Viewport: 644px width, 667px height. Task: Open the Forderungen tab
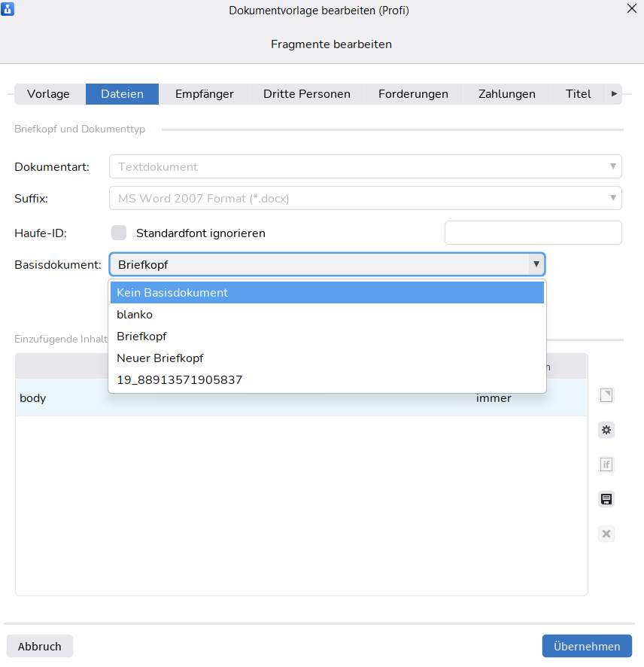(x=413, y=94)
